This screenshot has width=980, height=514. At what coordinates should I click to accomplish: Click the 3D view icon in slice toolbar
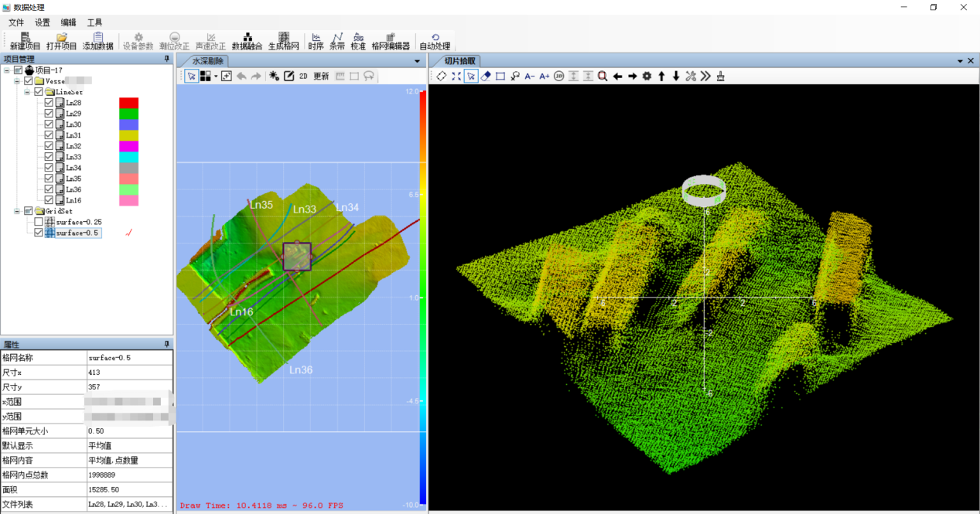(x=558, y=76)
